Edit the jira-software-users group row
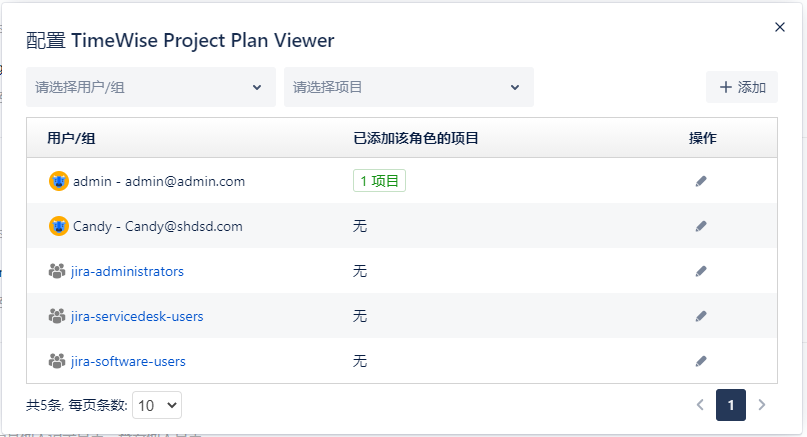The image size is (807, 437). coord(701,361)
